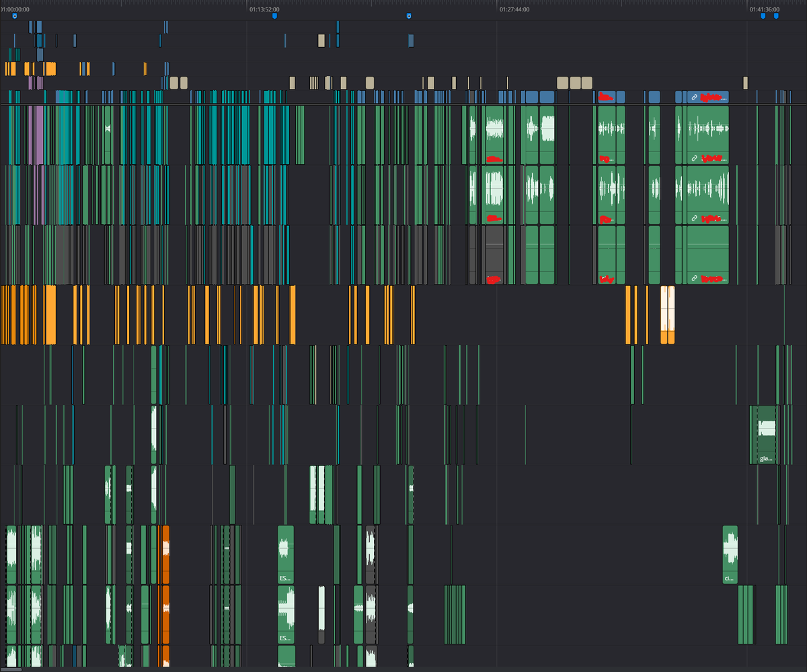Screen dimensions: 807x672
Task: Select the dotted marker between 01:13:52:00 and 01:27:44:00
Action: point(409,15)
